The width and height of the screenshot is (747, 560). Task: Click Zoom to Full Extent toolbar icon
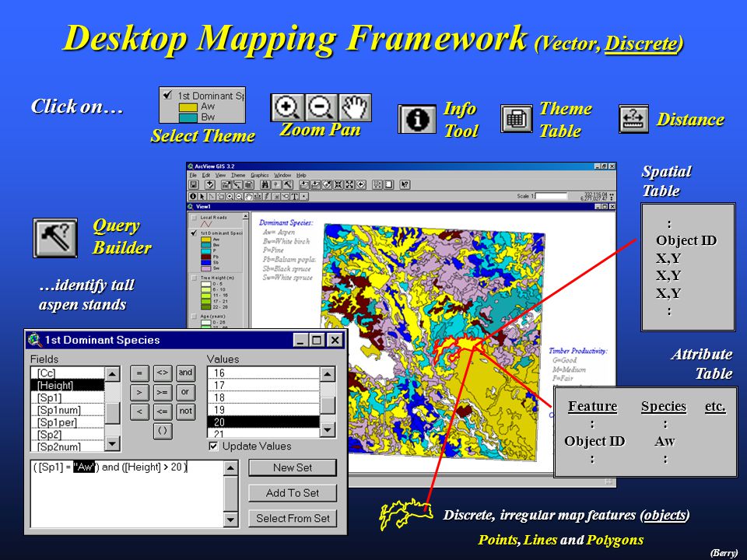tap(304, 185)
